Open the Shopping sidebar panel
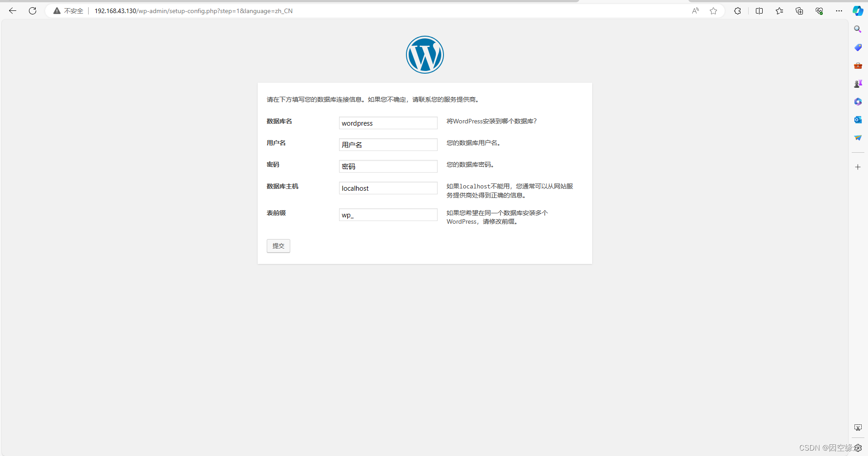The image size is (868, 456). [858, 47]
